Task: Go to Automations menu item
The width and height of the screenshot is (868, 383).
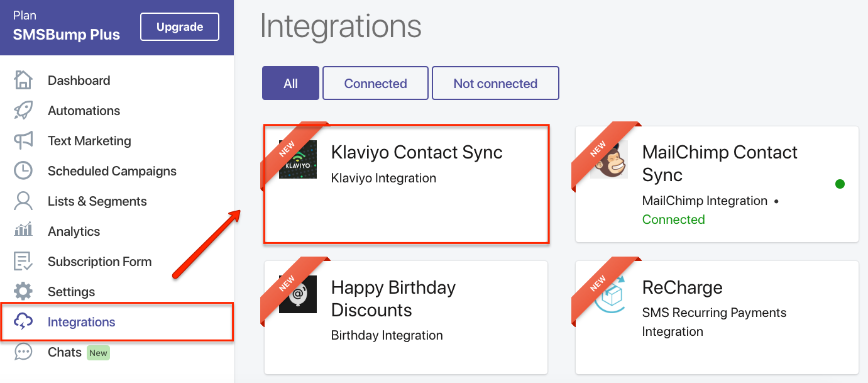Action: pyautogui.click(x=84, y=111)
